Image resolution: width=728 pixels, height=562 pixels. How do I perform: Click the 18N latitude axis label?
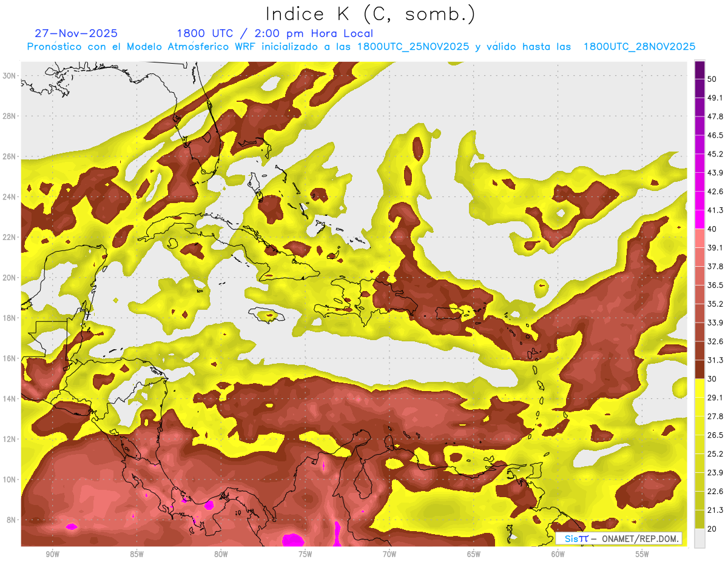point(9,318)
